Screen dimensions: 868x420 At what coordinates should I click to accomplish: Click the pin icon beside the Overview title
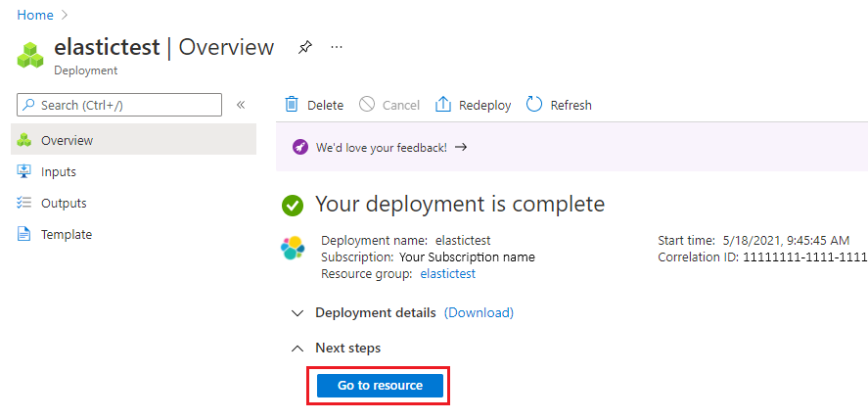pyautogui.click(x=305, y=47)
